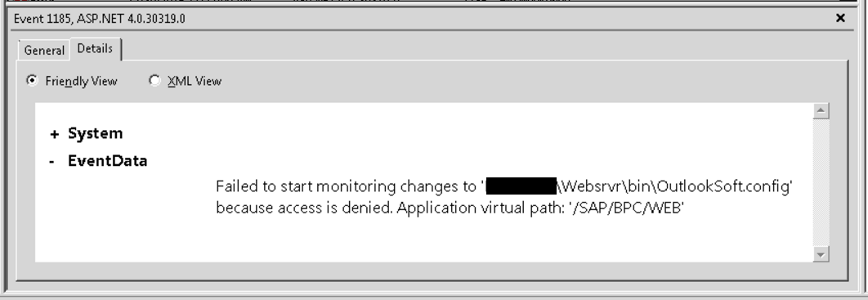Select the EventData heading label
The image size is (868, 300).
coord(107,161)
